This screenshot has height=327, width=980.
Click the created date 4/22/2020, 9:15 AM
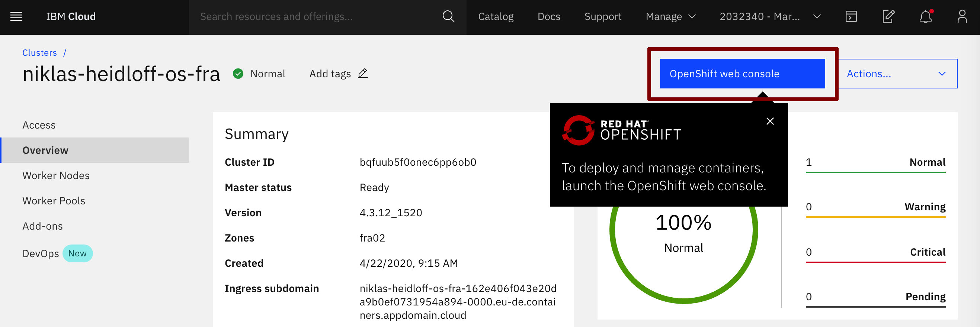pos(409,263)
